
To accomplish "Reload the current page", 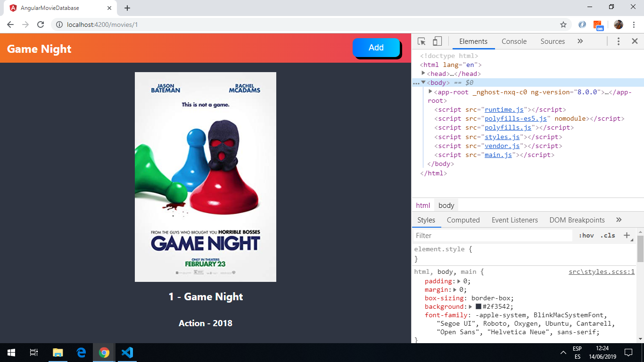I will click(41, 25).
